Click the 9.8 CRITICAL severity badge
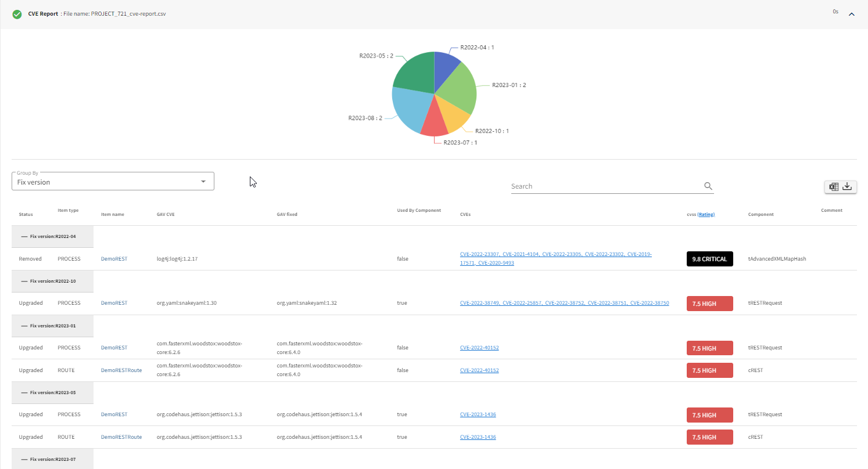Image resolution: width=868 pixels, height=469 pixels. pyautogui.click(x=709, y=258)
